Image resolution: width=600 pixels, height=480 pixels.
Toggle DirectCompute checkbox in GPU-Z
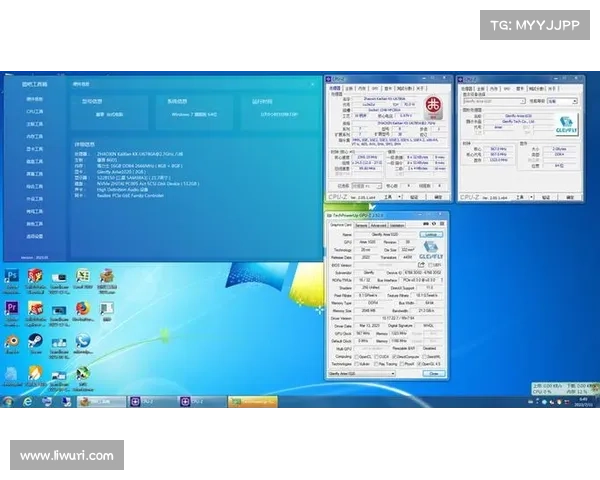coord(395,357)
